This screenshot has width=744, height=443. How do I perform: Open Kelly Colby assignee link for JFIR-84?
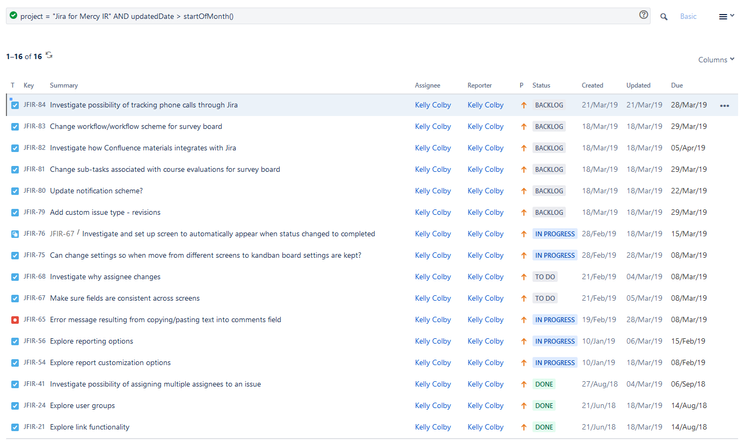pos(433,105)
